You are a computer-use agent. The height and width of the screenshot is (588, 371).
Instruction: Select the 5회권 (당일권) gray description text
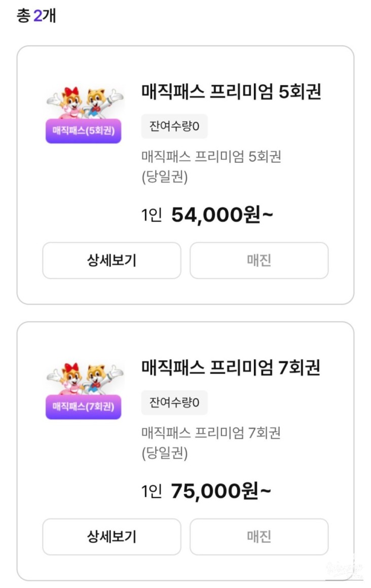(x=211, y=167)
